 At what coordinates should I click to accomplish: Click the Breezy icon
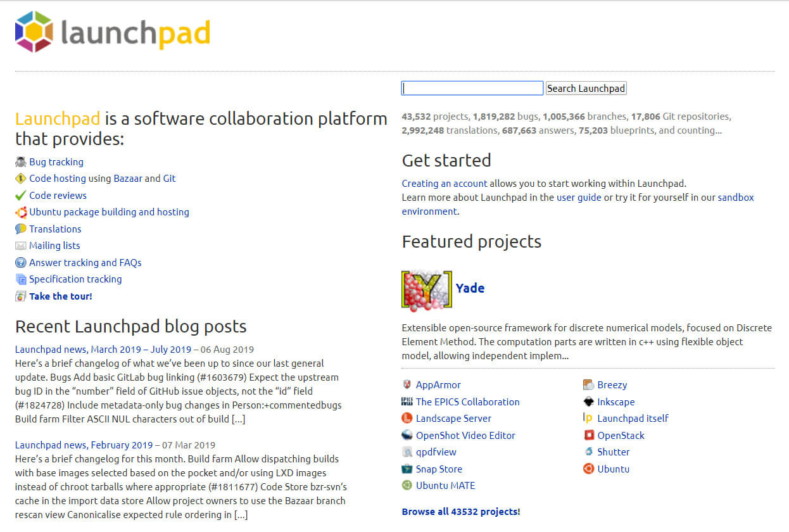tap(588, 385)
